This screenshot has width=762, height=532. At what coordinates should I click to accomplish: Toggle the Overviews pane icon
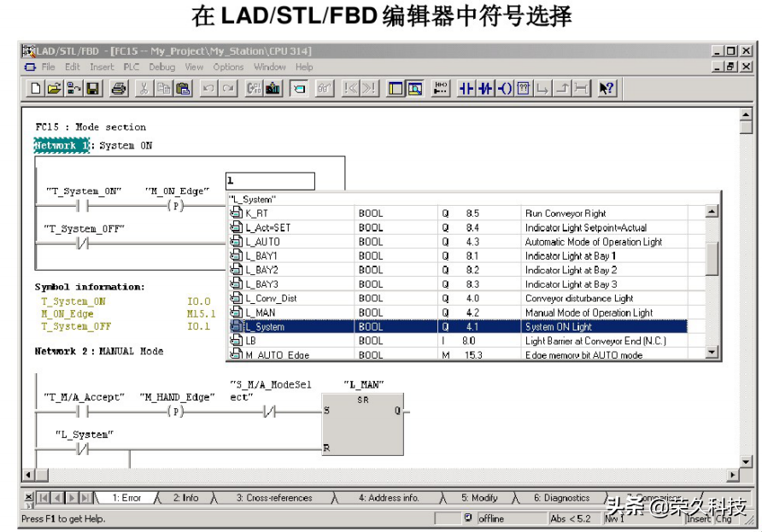pos(396,89)
